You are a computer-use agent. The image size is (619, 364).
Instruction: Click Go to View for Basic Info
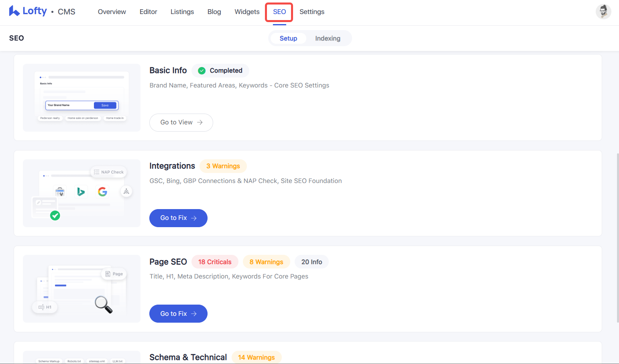181,122
